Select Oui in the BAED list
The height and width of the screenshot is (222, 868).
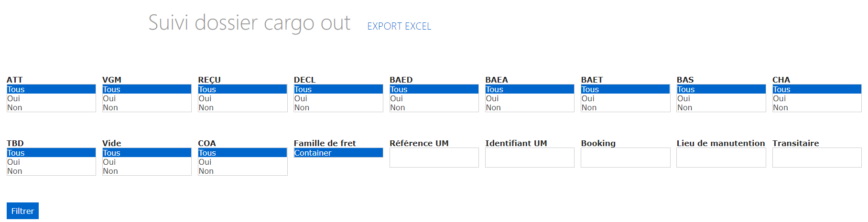(434, 98)
